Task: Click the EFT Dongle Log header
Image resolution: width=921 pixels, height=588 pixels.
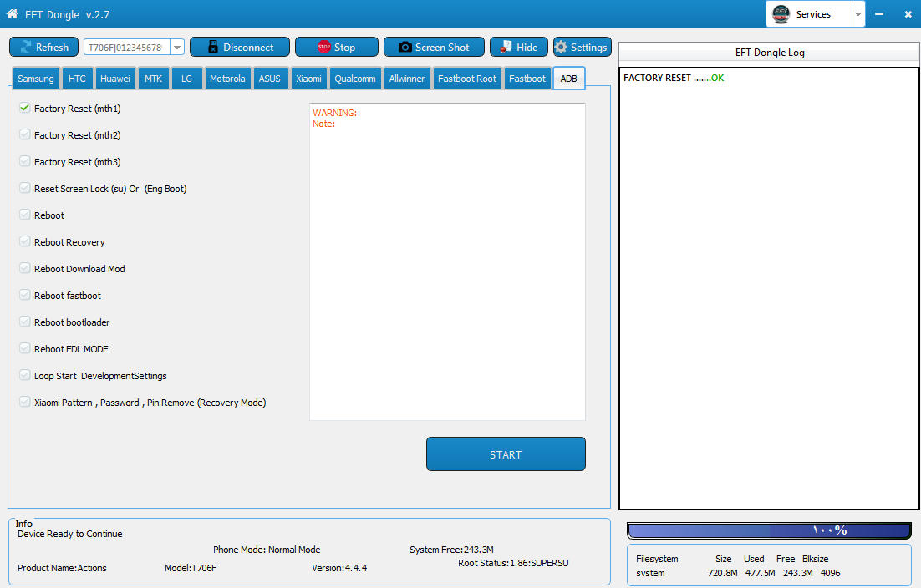Action: [x=770, y=53]
